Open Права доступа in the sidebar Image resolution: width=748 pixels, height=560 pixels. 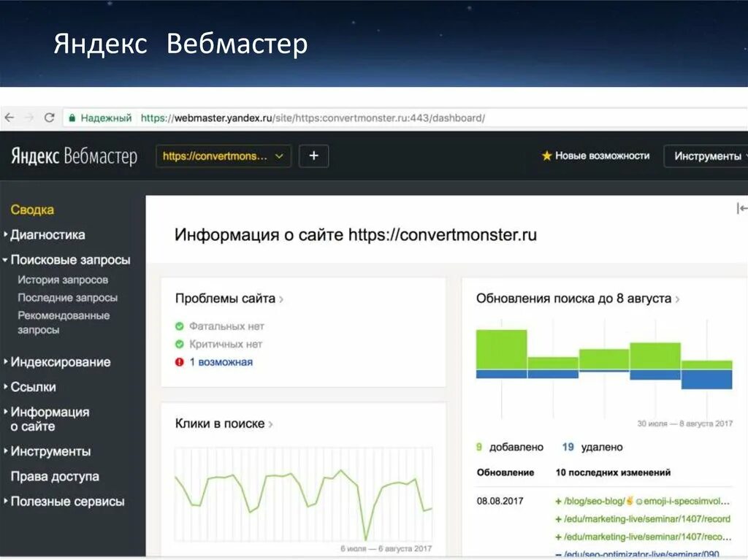coord(55,477)
